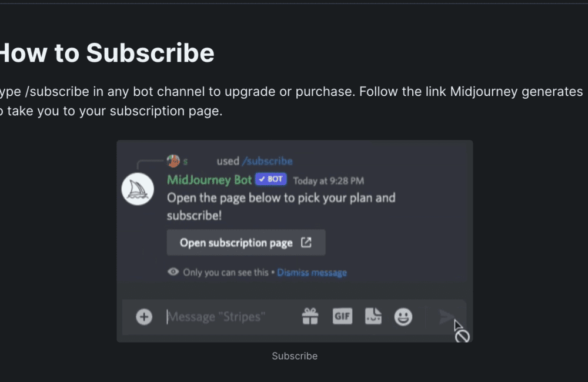Click the plus icon to attach a file

pos(143,316)
